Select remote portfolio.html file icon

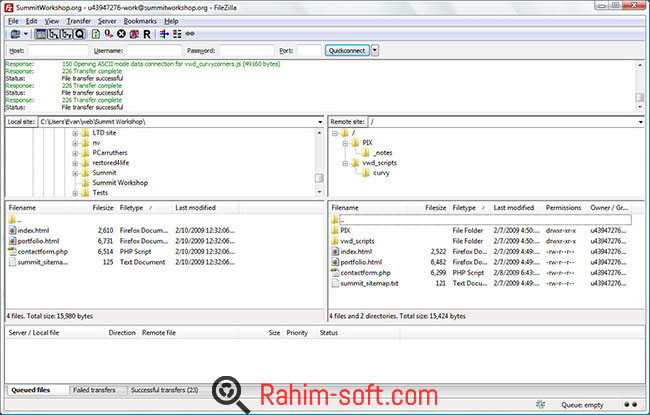click(335, 262)
